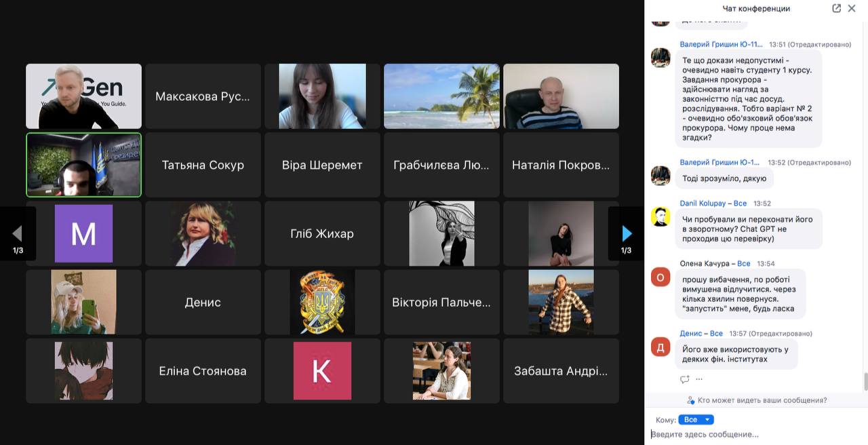The height and width of the screenshot is (445, 868).
Task: Close the conference chat panel
Action: pyautogui.click(x=852, y=8)
